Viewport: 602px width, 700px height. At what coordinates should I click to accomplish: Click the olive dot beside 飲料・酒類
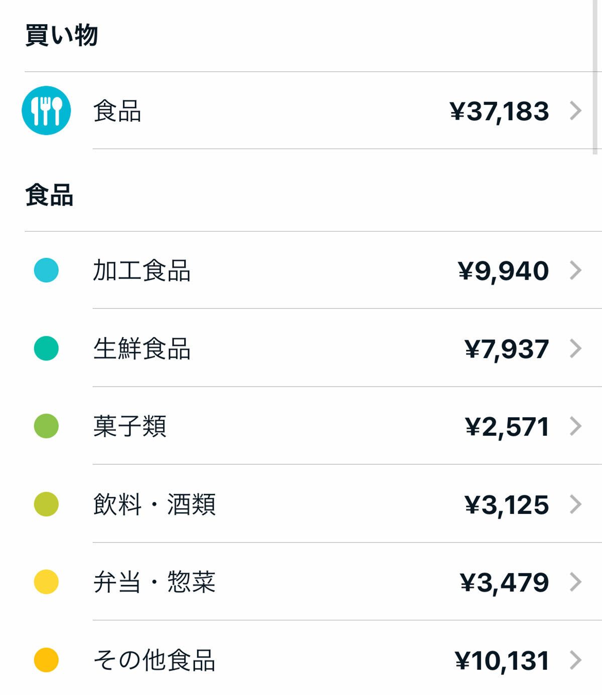coord(46,504)
